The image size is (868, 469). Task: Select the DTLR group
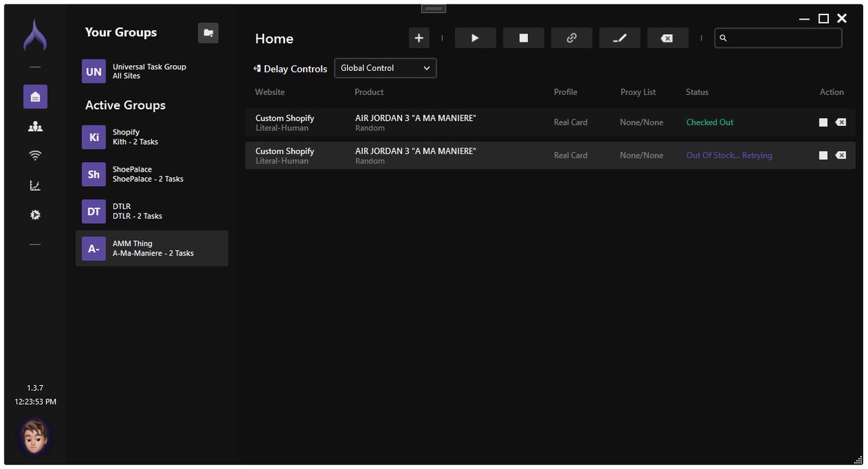click(x=152, y=211)
